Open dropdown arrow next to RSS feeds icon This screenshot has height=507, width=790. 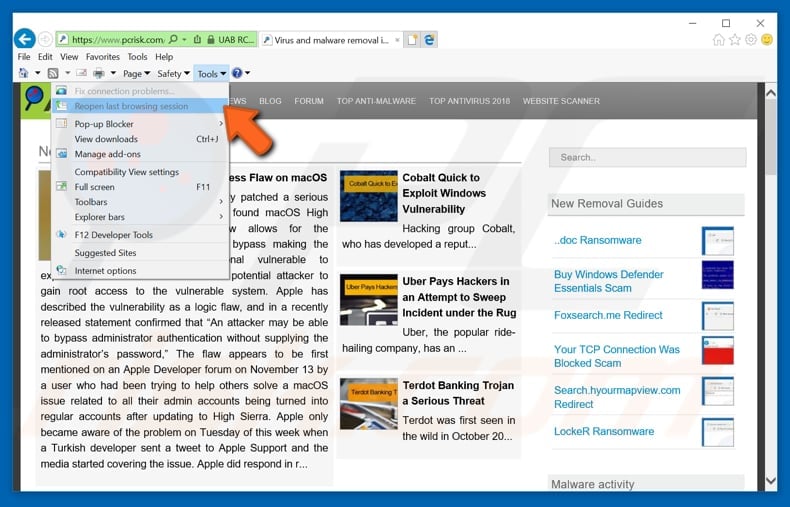tap(67, 74)
